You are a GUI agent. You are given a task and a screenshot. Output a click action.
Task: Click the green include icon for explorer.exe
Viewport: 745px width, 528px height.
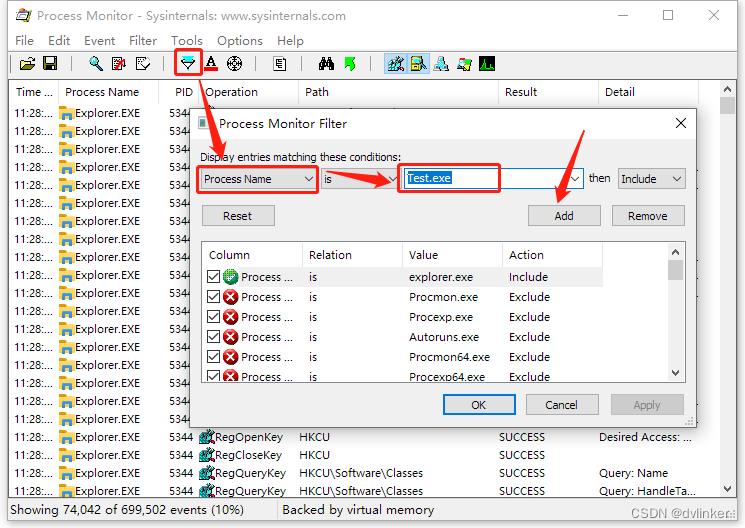[230, 277]
